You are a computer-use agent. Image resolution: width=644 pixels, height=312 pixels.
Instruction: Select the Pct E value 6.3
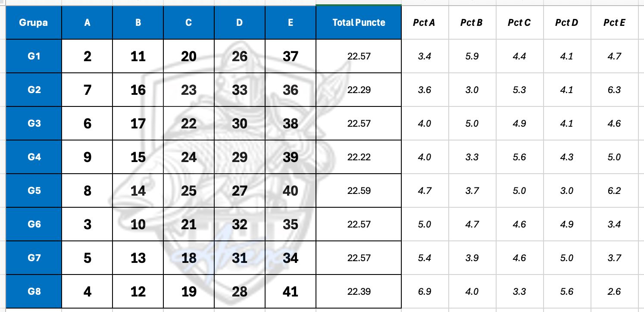click(x=614, y=90)
